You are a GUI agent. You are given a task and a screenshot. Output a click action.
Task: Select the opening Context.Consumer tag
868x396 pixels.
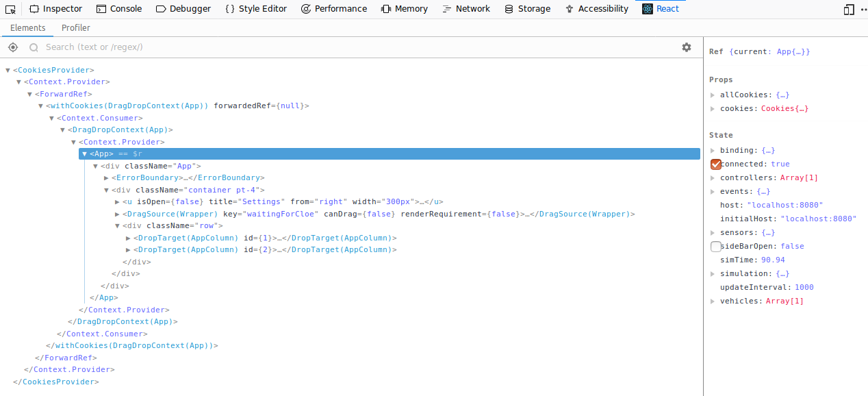point(99,118)
